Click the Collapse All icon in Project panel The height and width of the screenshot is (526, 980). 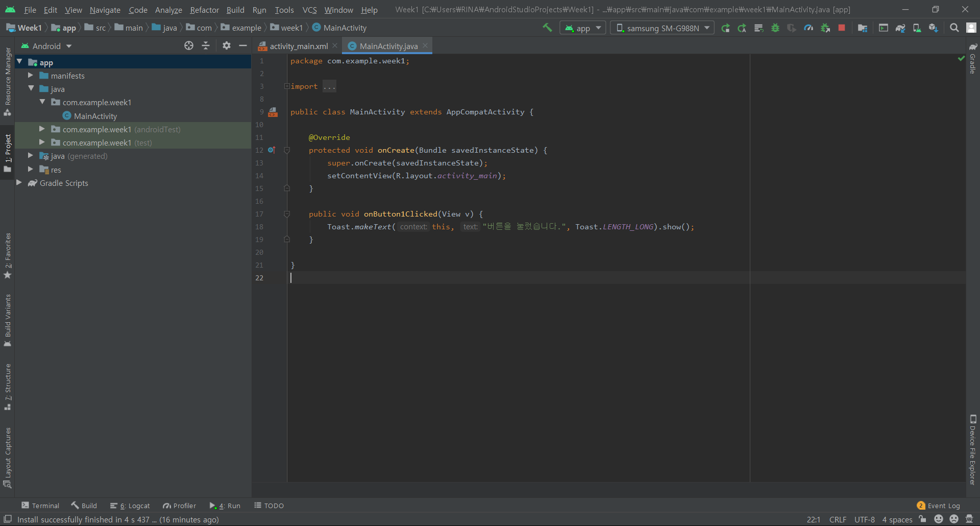pyautogui.click(x=206, y=45)
